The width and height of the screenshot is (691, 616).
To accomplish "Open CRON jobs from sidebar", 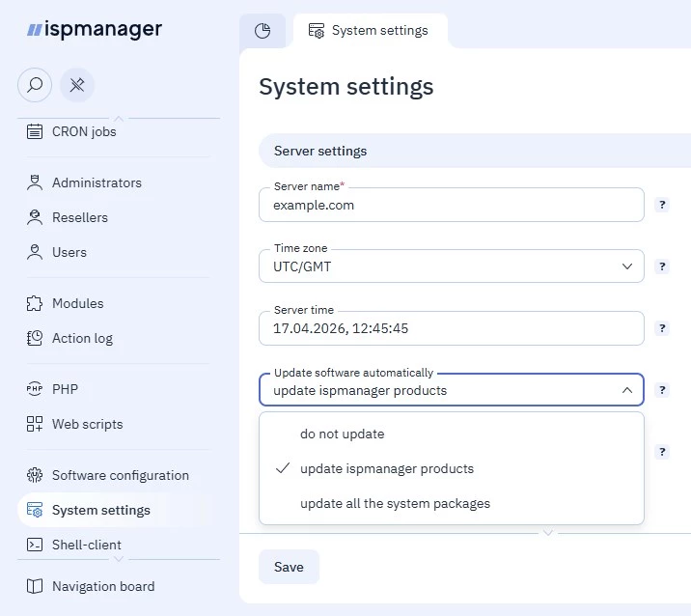I will pos(83,131).
